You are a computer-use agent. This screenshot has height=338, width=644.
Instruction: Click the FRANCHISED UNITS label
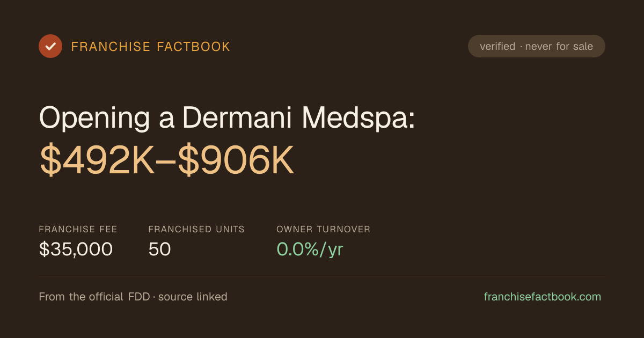(x=196, y=229)
